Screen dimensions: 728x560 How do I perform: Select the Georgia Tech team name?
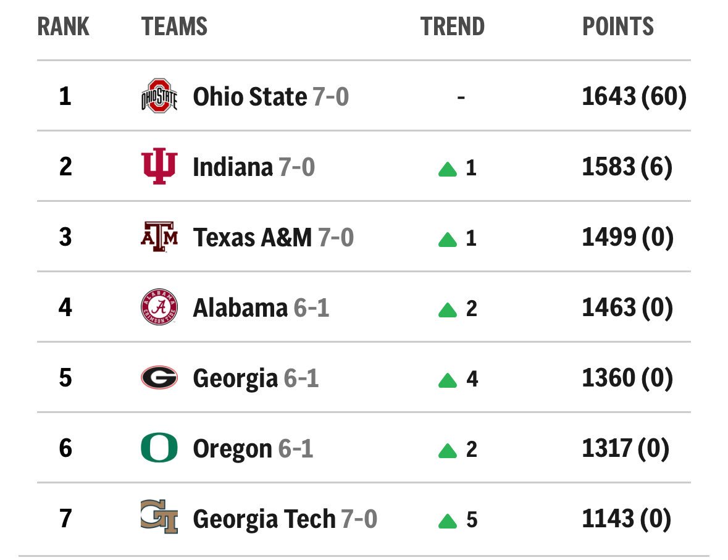(x=264, y=519)
